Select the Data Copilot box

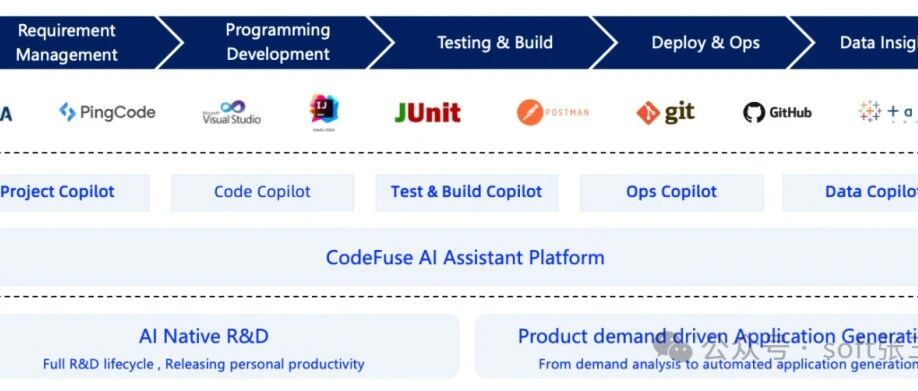tap(850, 192)
